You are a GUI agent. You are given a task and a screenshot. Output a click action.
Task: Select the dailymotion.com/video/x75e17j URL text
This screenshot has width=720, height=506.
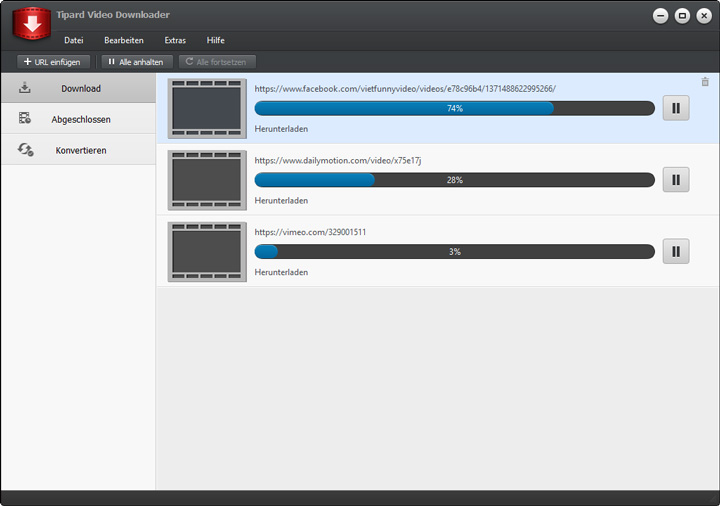pyautogui.click(x=338, y=161)
